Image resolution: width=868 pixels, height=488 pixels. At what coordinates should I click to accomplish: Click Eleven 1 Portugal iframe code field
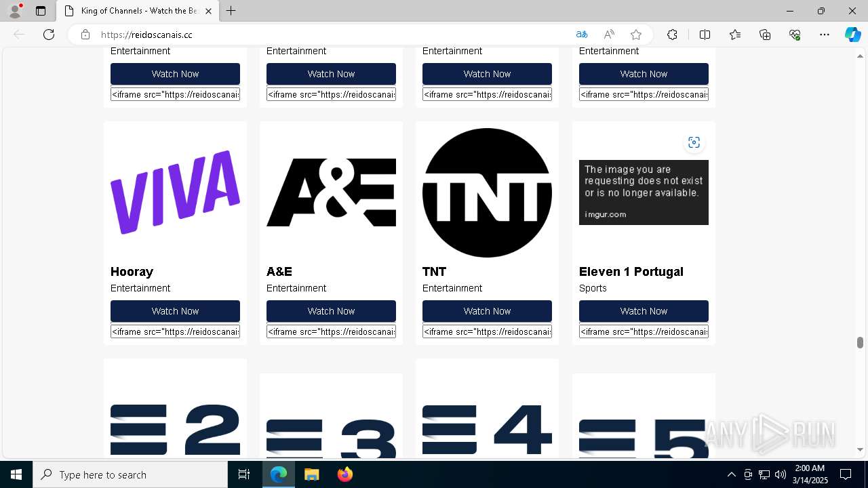[644, 331]
